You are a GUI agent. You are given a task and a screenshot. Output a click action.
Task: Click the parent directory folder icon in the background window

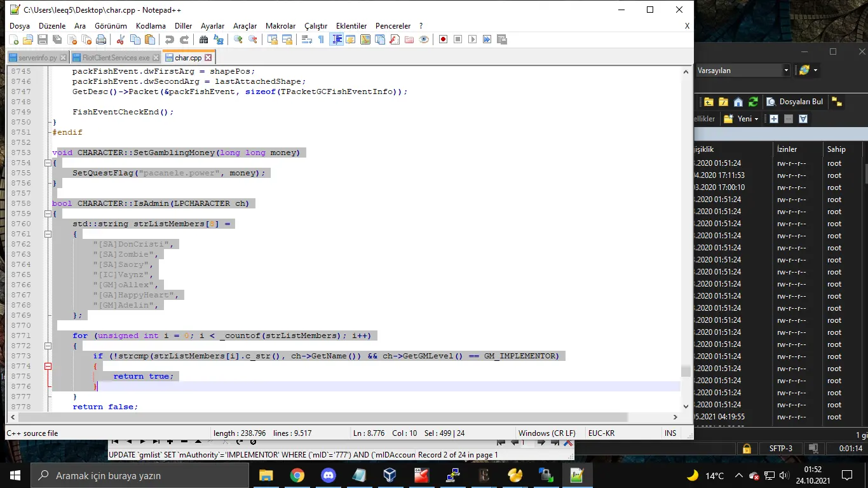point(708,102)
